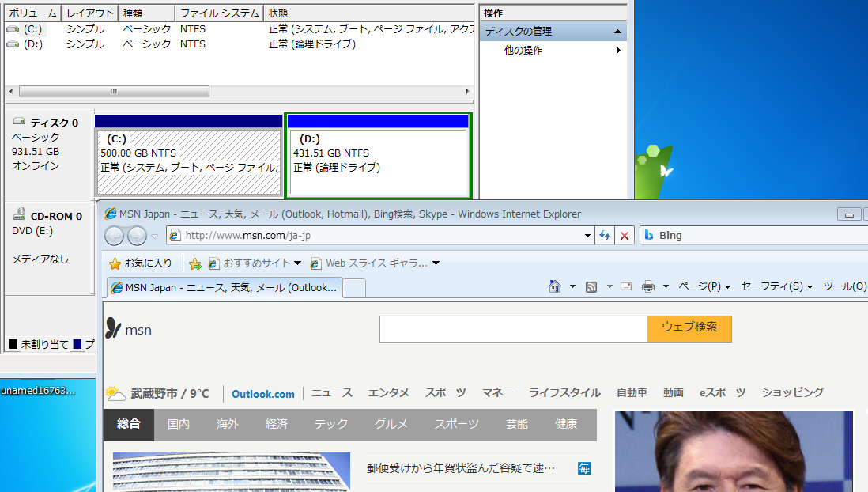Open the ニュース link in MSN navigation
Screen dimensions: 868x492
click(x=331, y=393)
